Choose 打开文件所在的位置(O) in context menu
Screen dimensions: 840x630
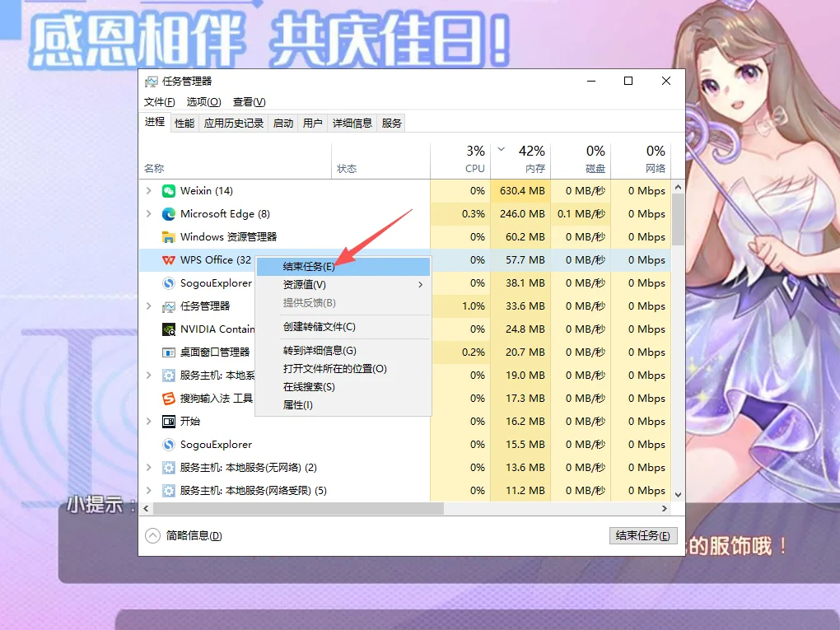pyautogui.click(x=343, y=369)
